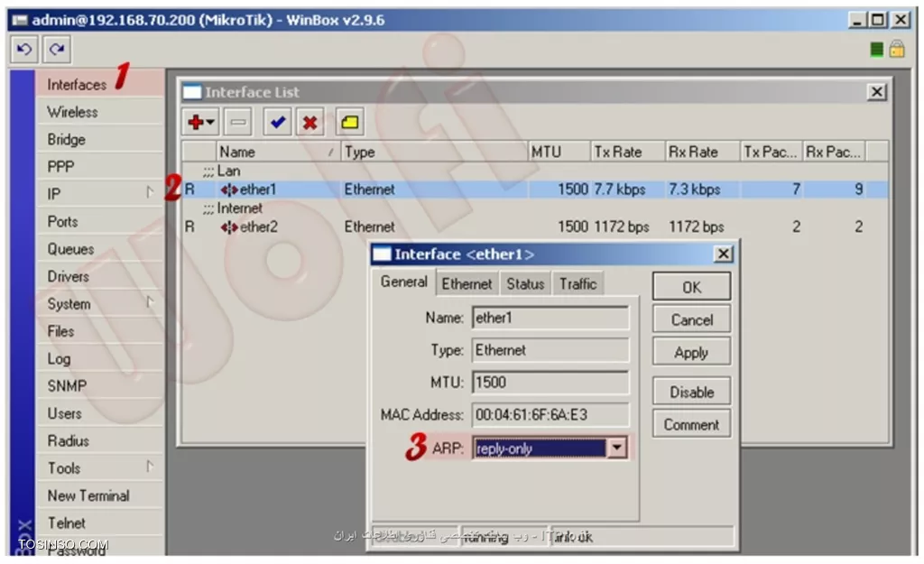Close the Interface List window

tap(876, 92)
